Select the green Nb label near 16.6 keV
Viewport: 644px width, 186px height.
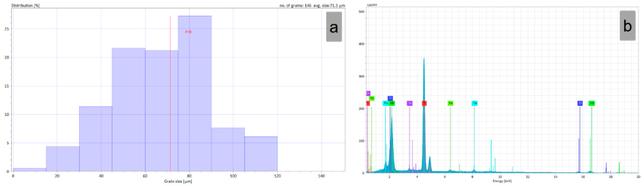(592, 103)
